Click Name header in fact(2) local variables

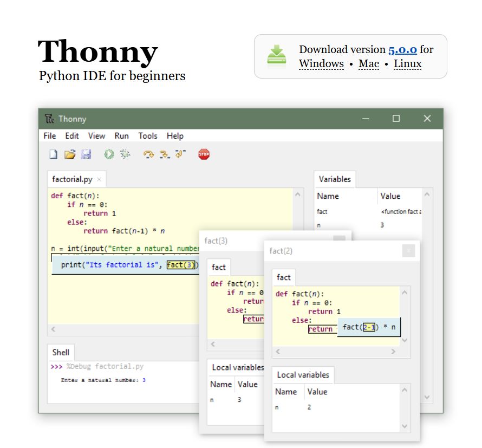coord(286,392)
